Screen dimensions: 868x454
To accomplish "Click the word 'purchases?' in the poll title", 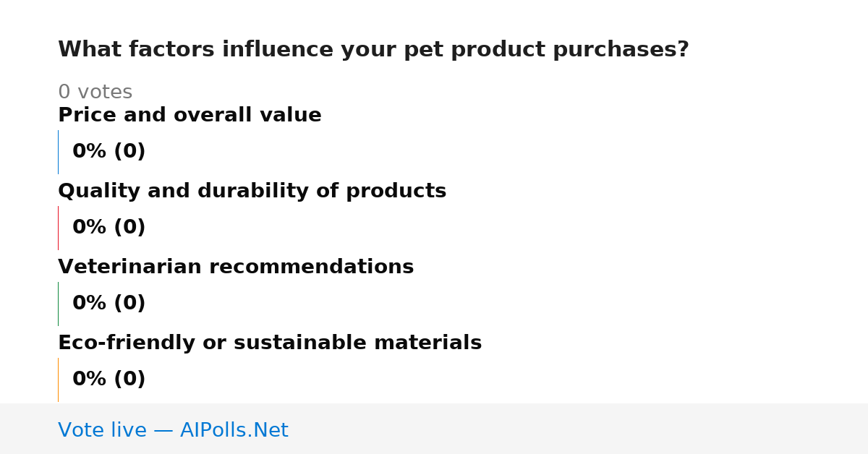I will [621, 50].
